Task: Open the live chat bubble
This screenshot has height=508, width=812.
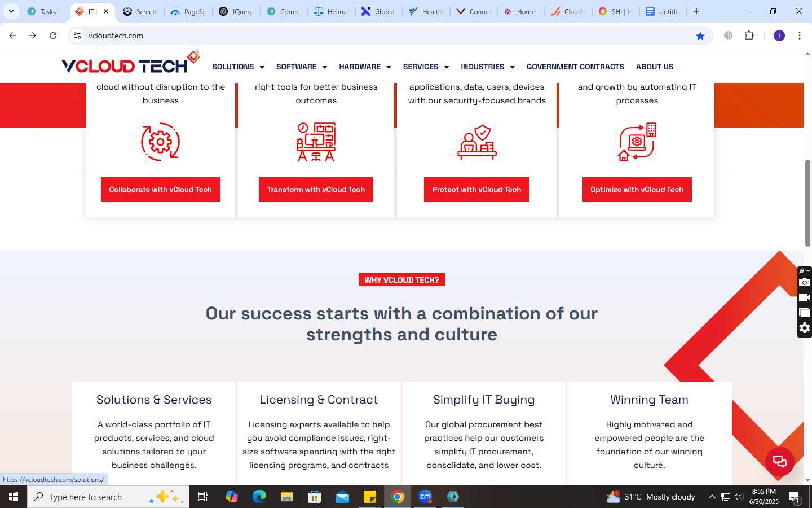Action: tap(780, 461)
